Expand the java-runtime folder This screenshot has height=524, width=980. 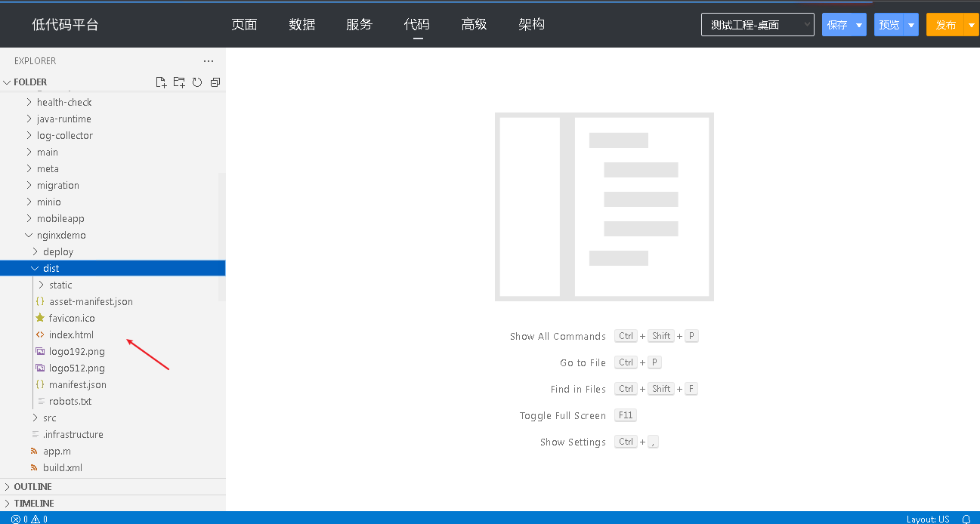point(29,119)
